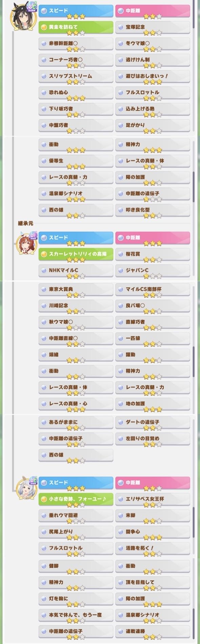The height and width of the screenshot is (644, 200).
Task: Select the 遊びはおしまいっ！ skill factor
Action: point(153,77)
